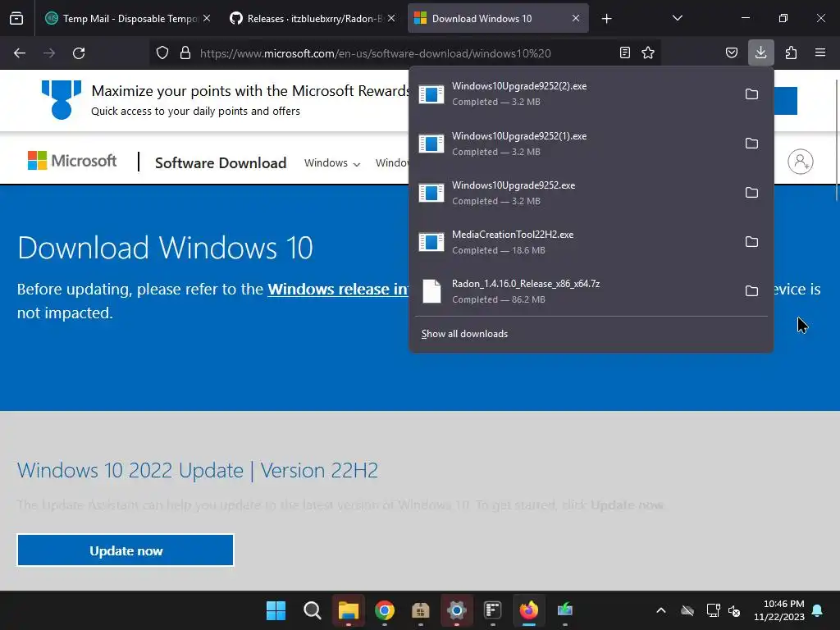The image size is (840, 630).
Task: Launch Google Chrome from taskbar
Action: click(x=384, y=610)
